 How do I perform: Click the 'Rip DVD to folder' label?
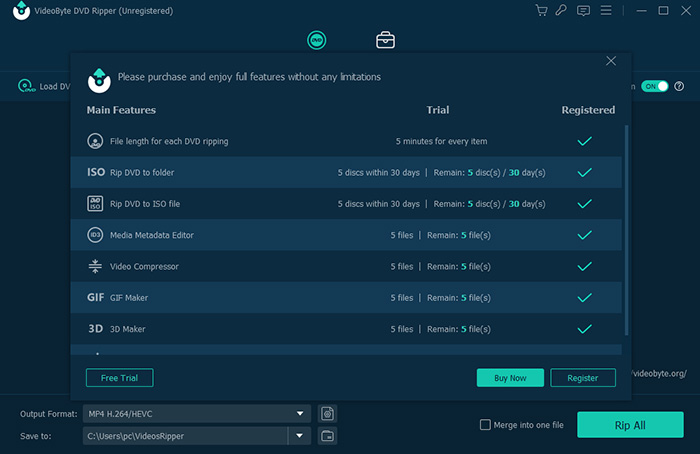coord(142,172)
